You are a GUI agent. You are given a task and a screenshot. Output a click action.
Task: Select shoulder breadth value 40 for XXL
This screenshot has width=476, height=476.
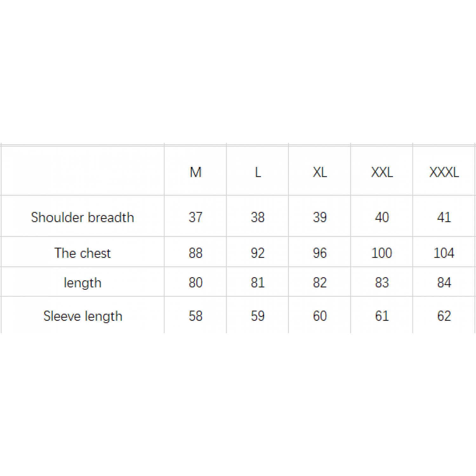tap(382, 217)
